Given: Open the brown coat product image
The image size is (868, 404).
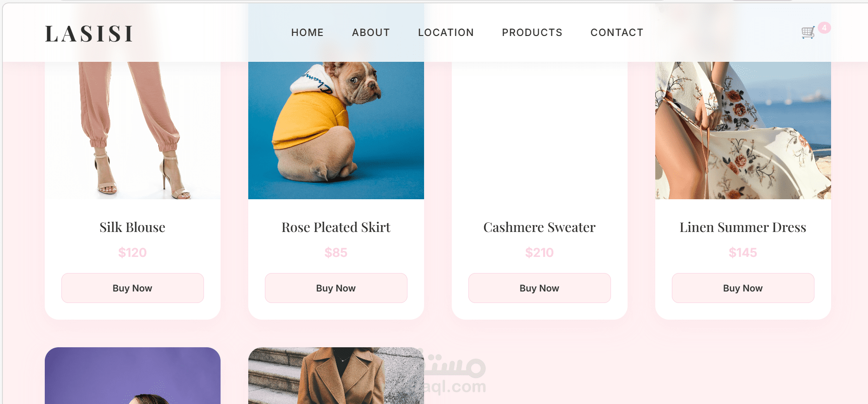Looking at the screenshot, I should point(336,375).
